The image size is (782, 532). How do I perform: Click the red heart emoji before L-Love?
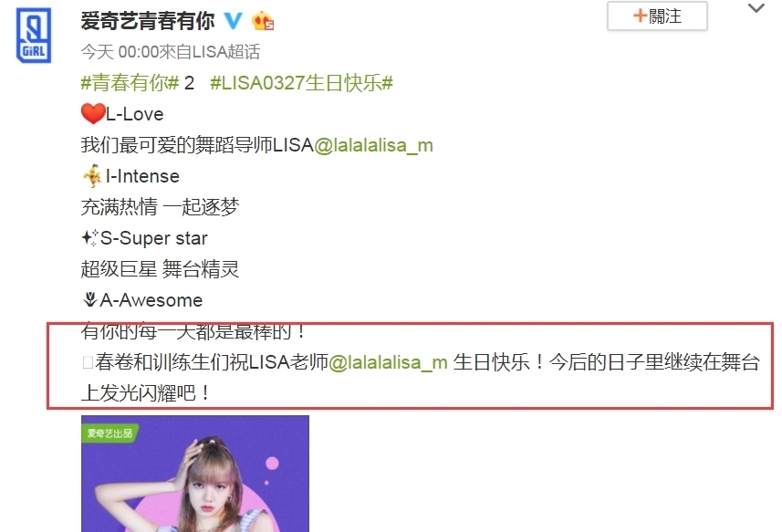(93, 114)
